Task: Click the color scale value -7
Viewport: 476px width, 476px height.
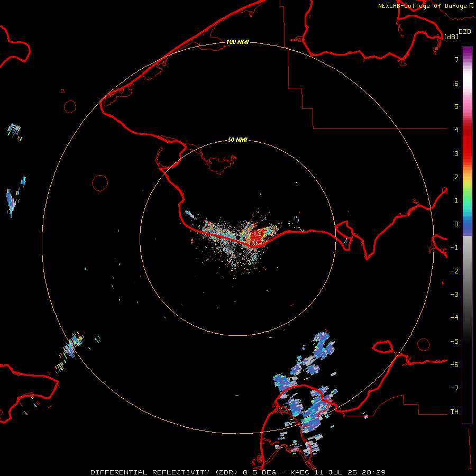Action: pyautogui.click(x=454, y=388)
